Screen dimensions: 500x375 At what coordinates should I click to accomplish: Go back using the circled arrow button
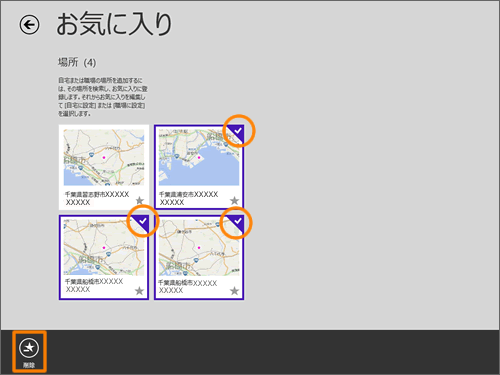coord(29,25)
